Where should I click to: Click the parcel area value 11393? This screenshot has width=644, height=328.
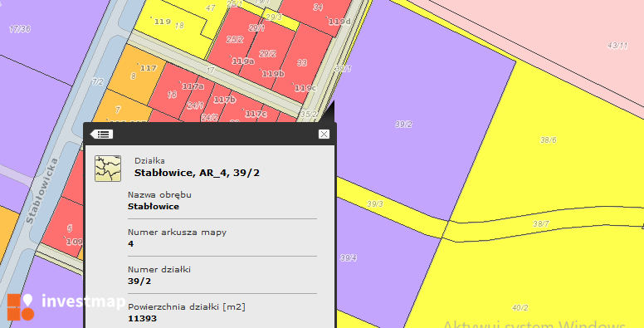[142, 319]
